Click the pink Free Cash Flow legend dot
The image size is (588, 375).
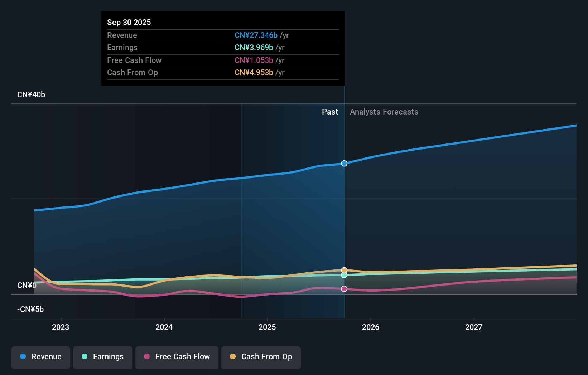(147, 357)
